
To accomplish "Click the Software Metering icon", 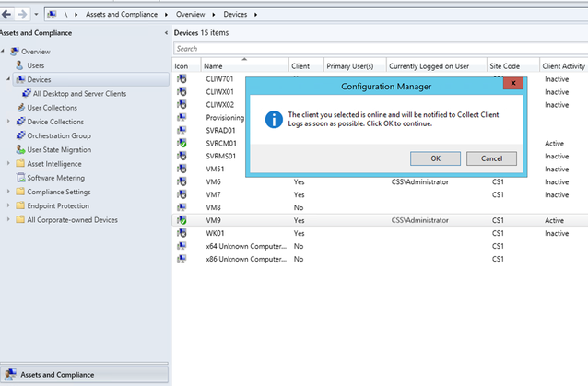I will tap(21, 178).
